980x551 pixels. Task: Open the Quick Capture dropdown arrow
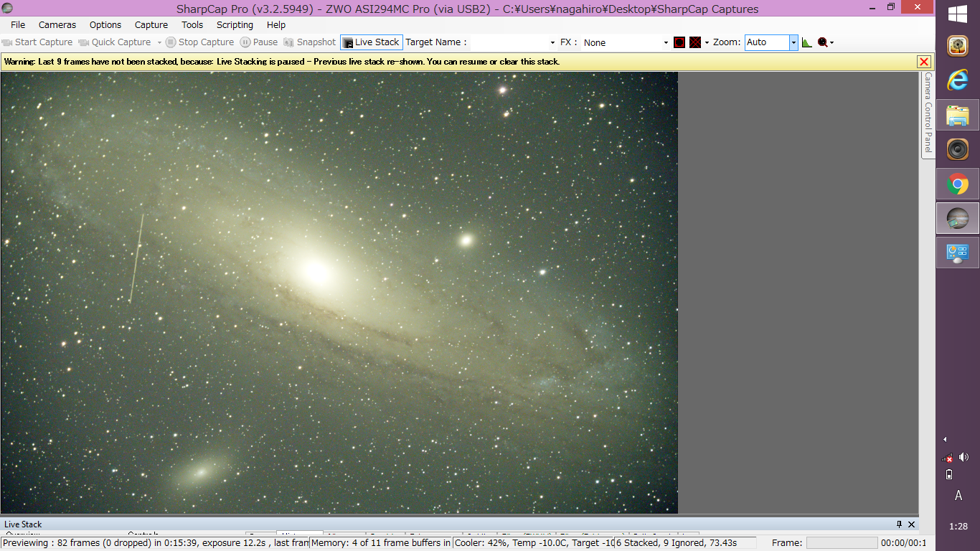159,42
